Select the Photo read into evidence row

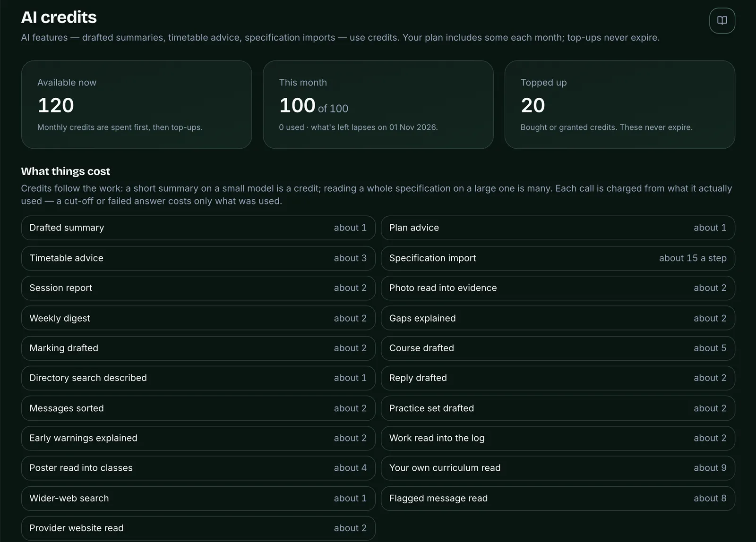[558, 288]
